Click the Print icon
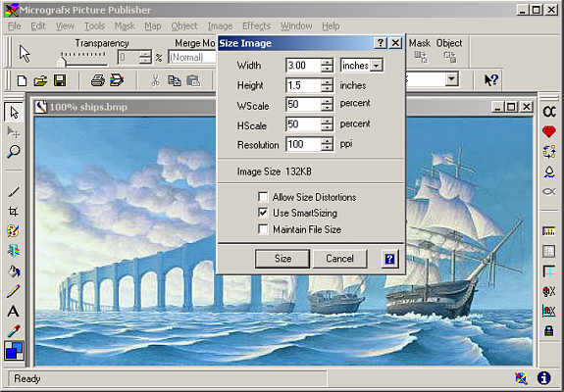This screenshot has height=392, width=564. coord(97,80)
